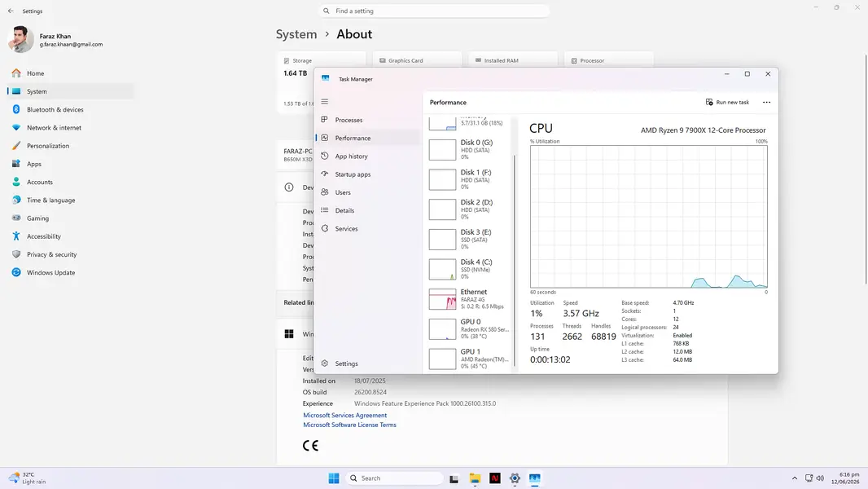Open the three-dots more options menu
The image size is (868, 489).
766,103
